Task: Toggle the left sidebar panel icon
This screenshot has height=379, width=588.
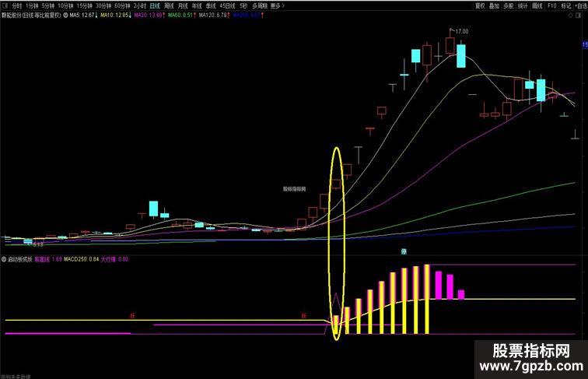Action: point(5,5)
